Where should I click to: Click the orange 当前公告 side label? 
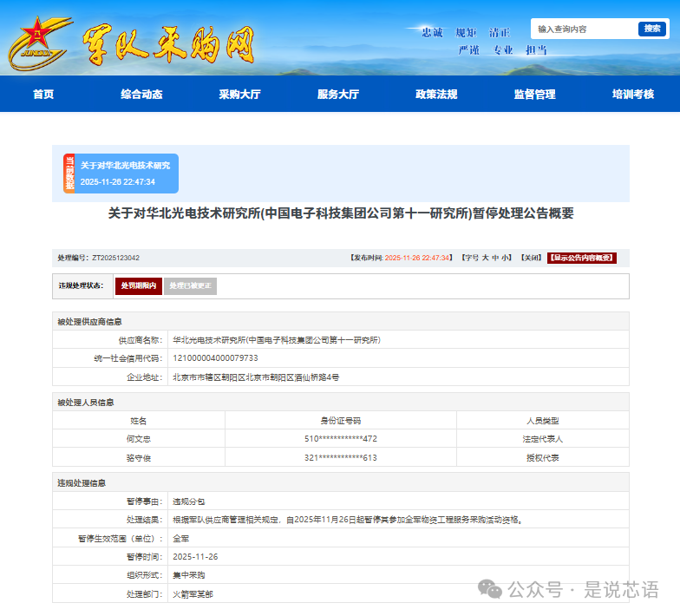[x=69, y=174]
